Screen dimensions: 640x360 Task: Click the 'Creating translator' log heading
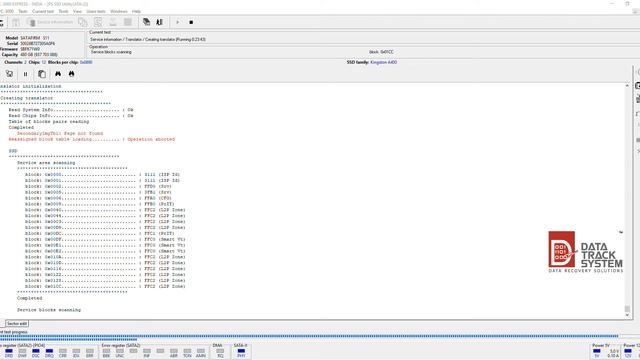click(27, 98)
